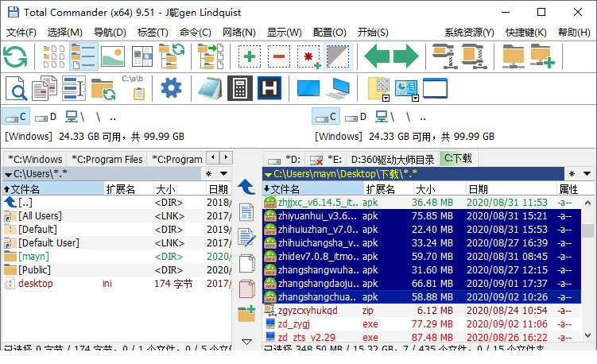Select the zgyzcxyhukqd zip file

(308, 310)
